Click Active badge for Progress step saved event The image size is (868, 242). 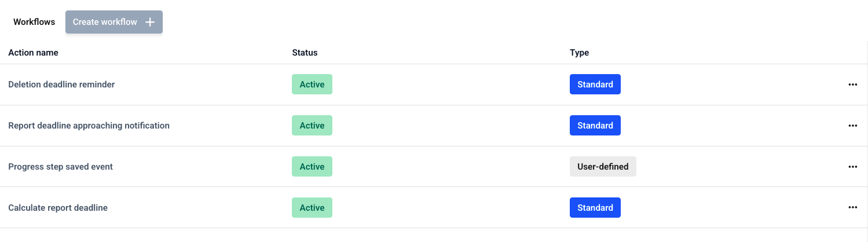tap(312, 167)
